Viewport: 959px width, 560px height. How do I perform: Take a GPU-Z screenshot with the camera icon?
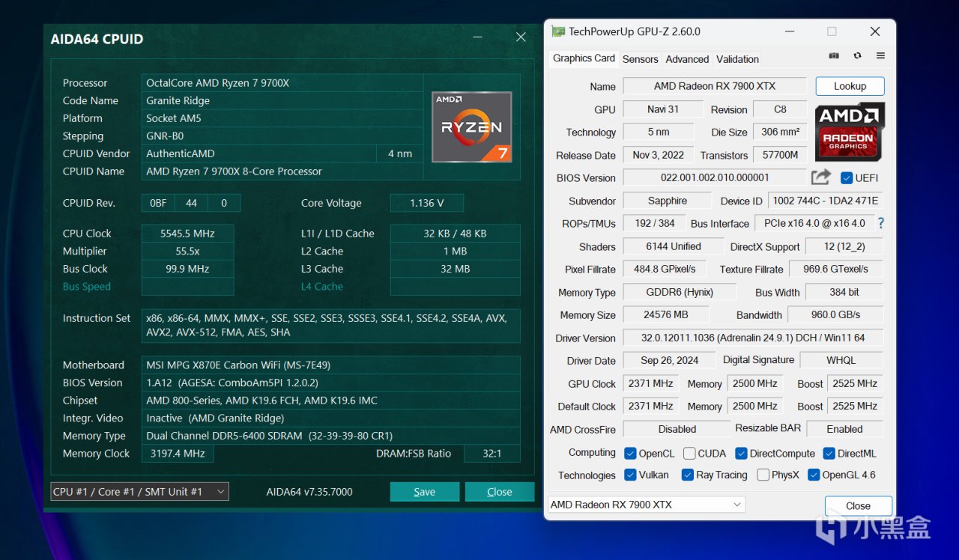click(x=834, y=56)
